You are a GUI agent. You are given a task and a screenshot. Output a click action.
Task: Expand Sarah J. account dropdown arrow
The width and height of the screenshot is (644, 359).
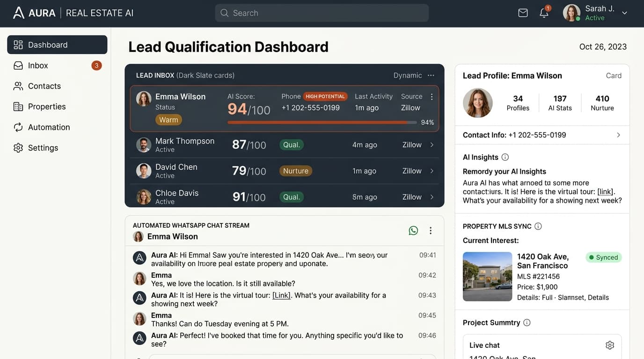tap(624, 13)
